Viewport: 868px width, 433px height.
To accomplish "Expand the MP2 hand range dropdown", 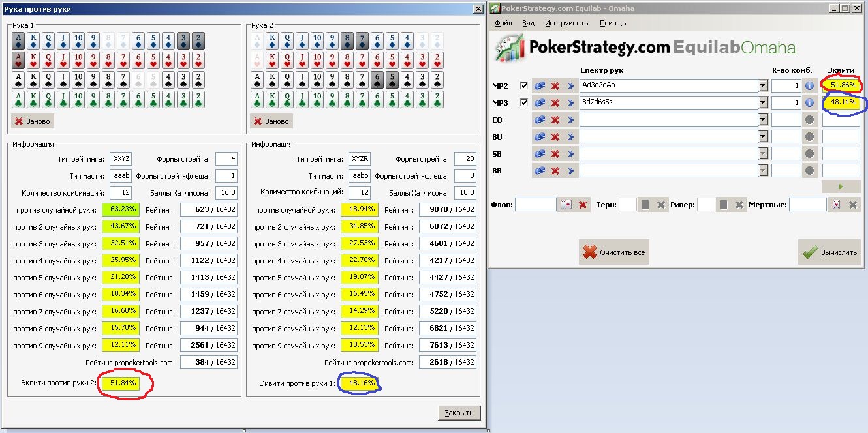I will point(762,86).
